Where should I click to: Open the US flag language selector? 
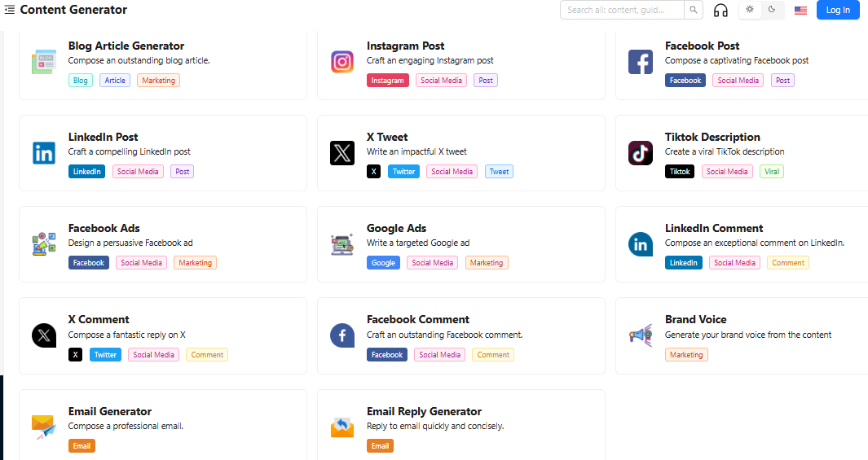coord(800,10)
